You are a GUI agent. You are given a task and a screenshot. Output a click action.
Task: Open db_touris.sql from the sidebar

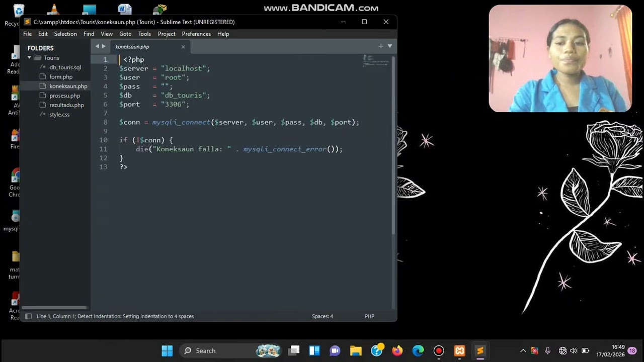tap(65, 67)
